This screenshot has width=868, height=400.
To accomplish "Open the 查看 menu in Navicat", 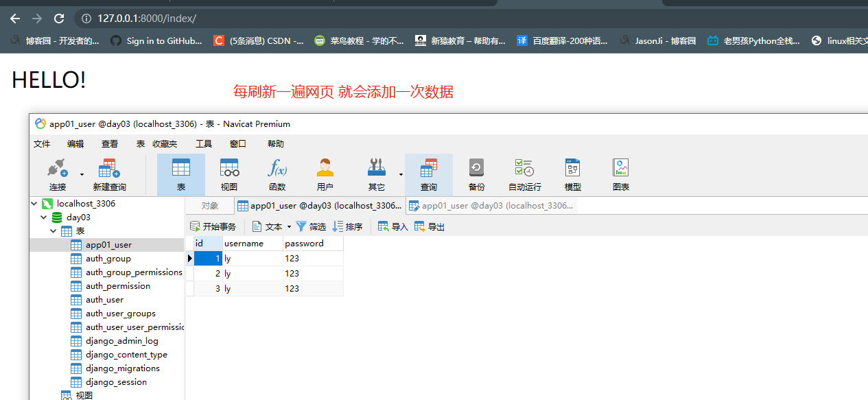I will pos(110,144).
